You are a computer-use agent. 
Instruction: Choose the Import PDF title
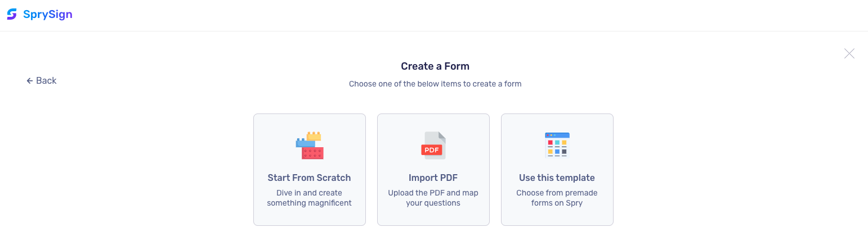[x=433, y=178]
